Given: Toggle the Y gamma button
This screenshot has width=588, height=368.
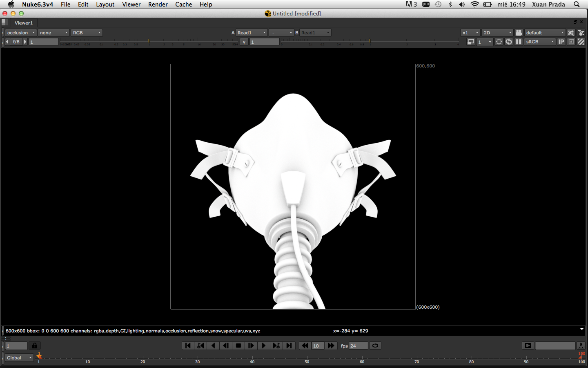Looking at the screenshot, I should [244, 42].
